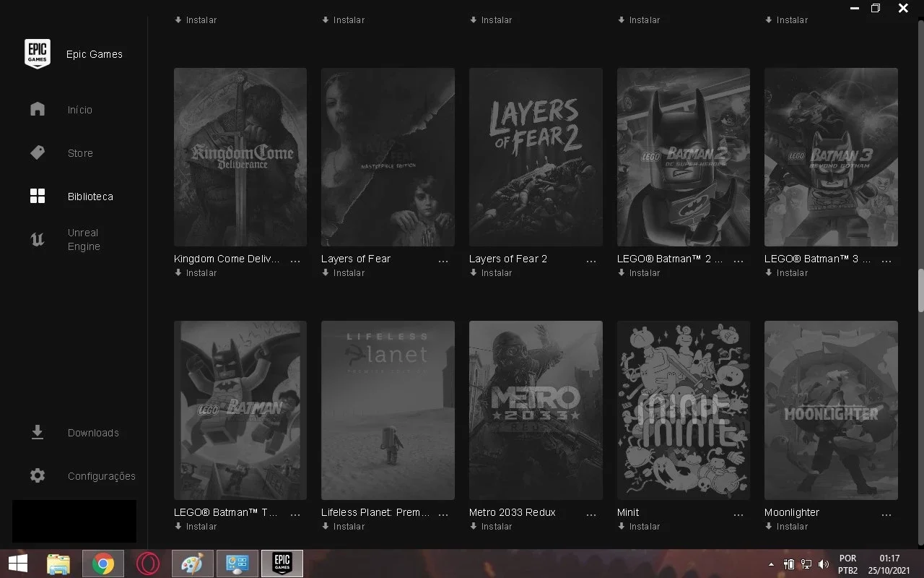Open the three-dot menu for Minit
The width and height of the screenshot is (924, 578).
[738, 514]
